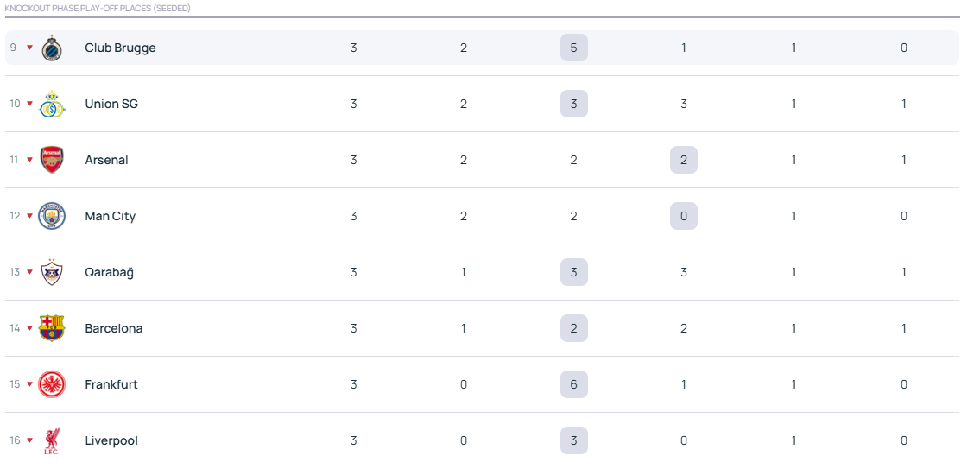
Task: Click the Qarabağ club crest
Action: [x=52, y=272]
